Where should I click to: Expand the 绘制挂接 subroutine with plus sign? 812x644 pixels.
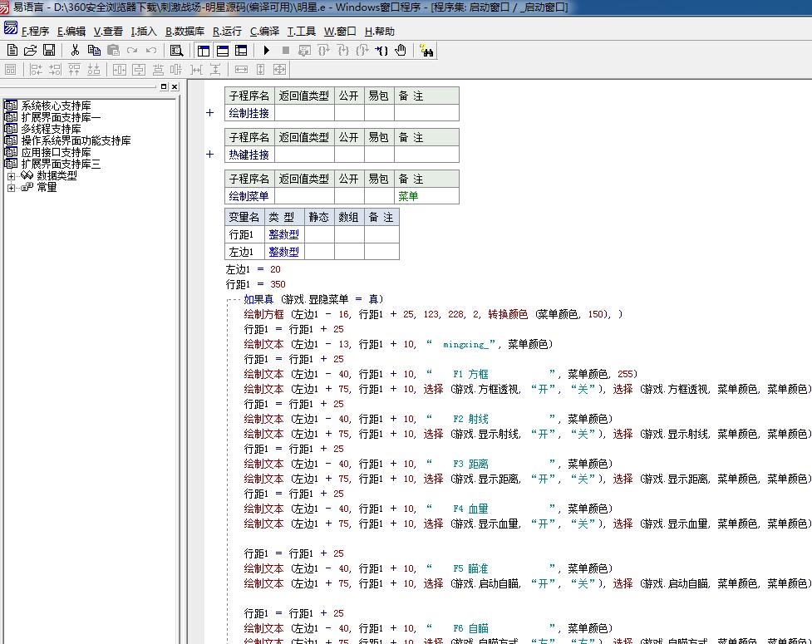coord(209,113)
